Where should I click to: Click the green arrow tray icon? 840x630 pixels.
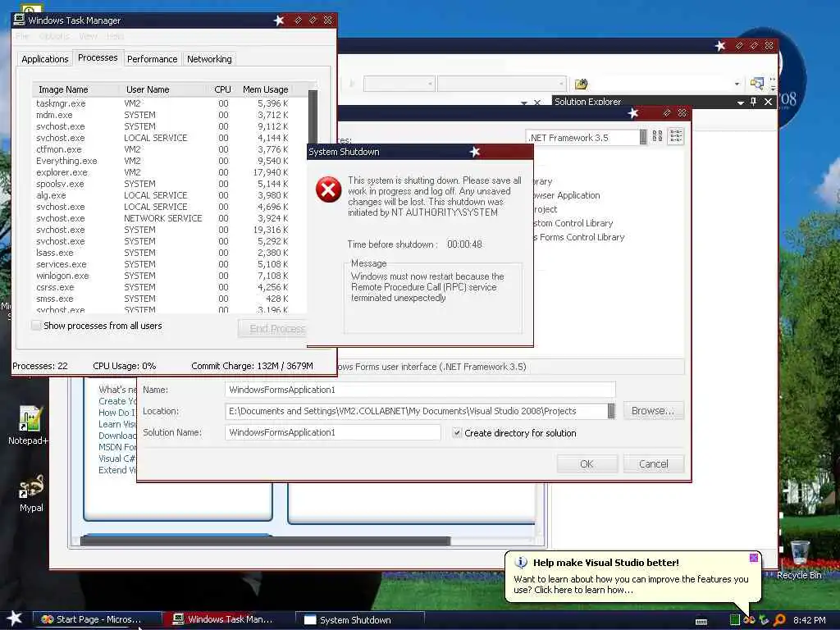pos(764,620)
